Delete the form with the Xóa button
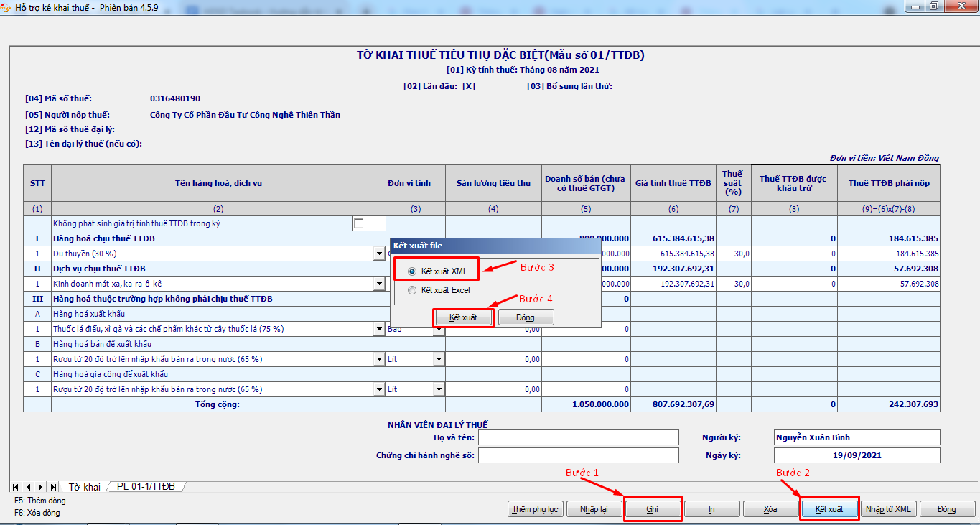The height and width of the screenshot is (525, 980). pyautogui.click(x=770, y=509)
